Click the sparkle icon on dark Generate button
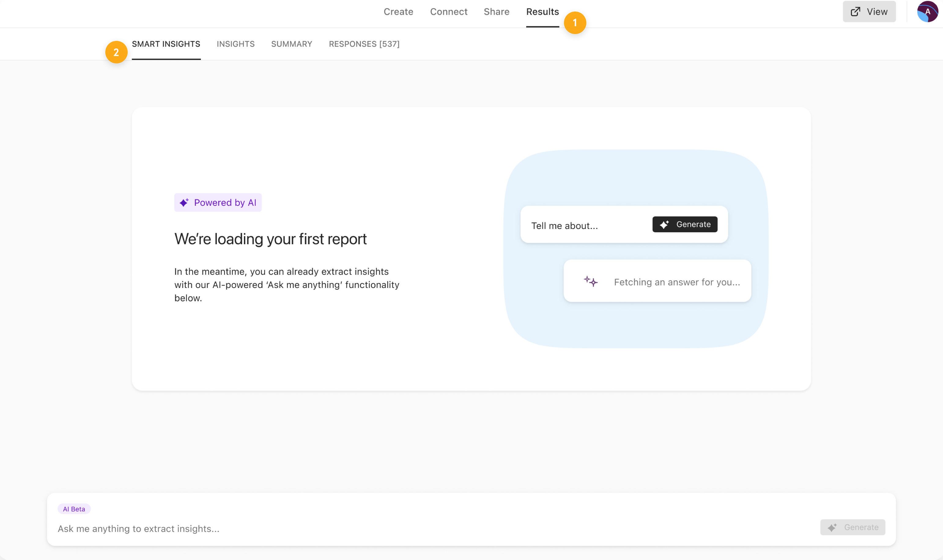 [x=664, y=225]
